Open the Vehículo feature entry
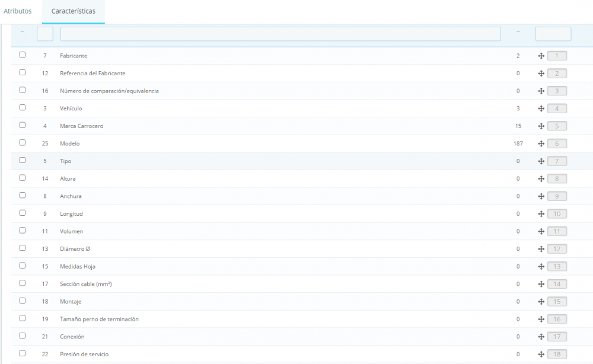The width and height of the screenshot is (593, 364). tap(71, 108)
